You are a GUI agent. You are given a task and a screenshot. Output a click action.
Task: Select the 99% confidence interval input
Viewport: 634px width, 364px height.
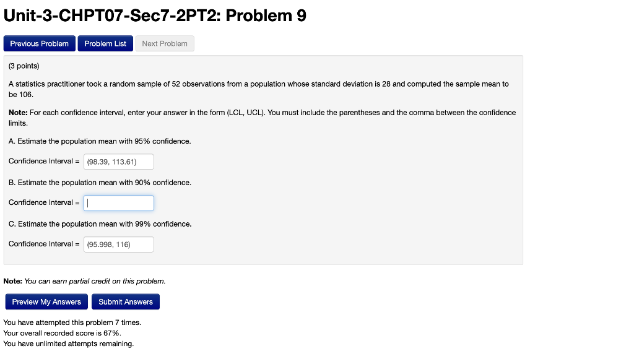point(118,245)
